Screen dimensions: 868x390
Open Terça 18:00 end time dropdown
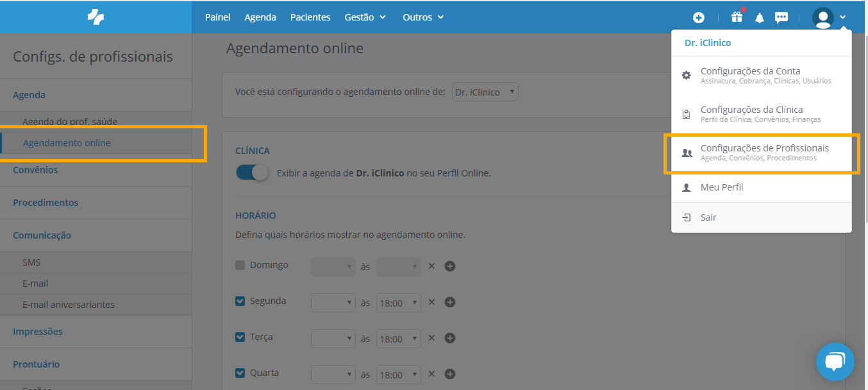[399, 338]
